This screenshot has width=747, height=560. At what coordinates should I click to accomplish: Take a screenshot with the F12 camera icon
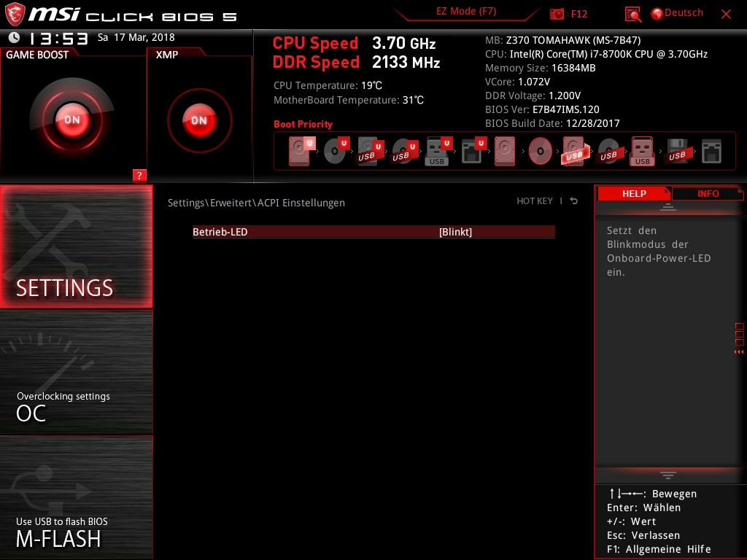click(557, 14)
